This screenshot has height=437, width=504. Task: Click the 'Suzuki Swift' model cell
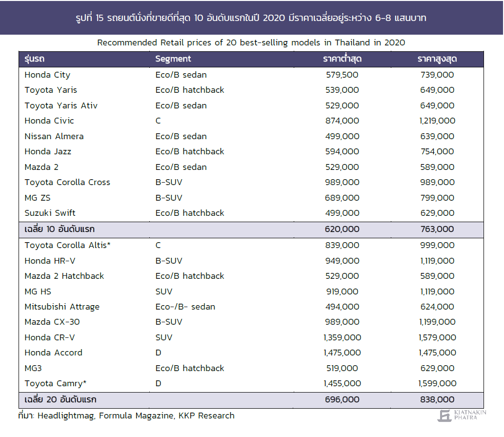pyautogui.click(x=50, y=213)
